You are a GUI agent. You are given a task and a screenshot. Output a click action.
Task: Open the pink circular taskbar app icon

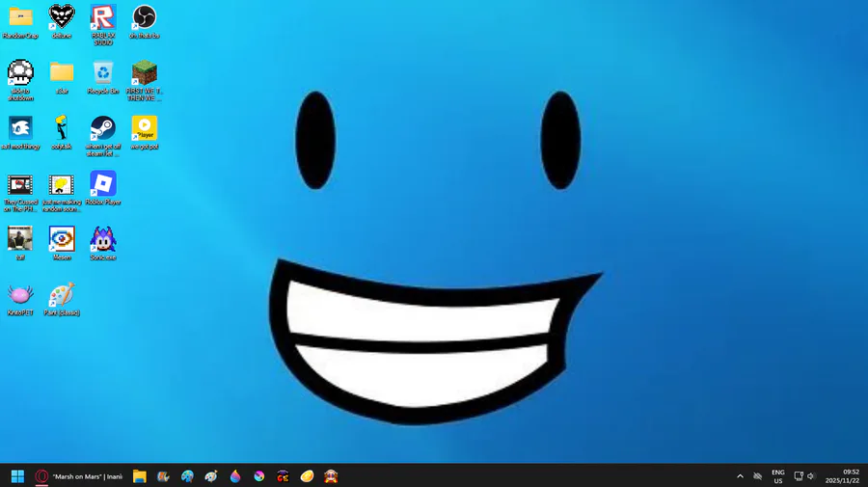[259, 476]
